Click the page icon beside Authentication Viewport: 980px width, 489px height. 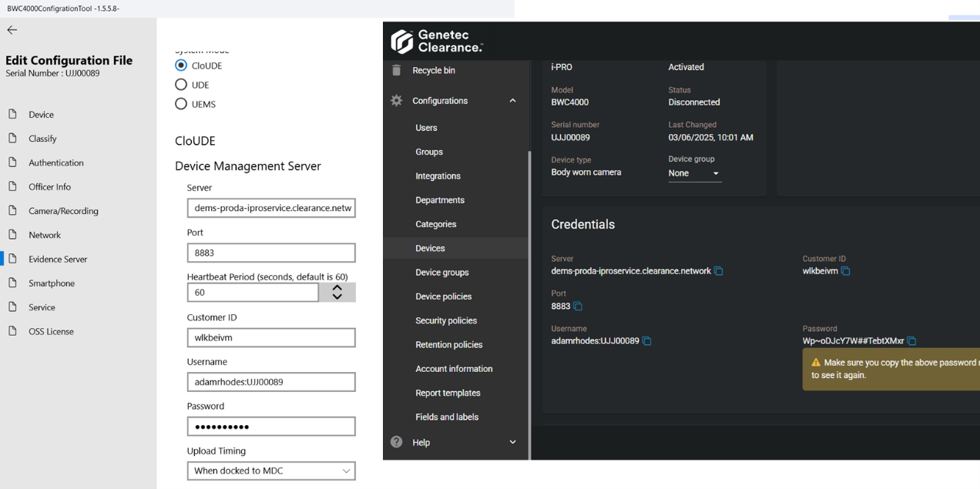pyautogui.click(x=12, y=162)
